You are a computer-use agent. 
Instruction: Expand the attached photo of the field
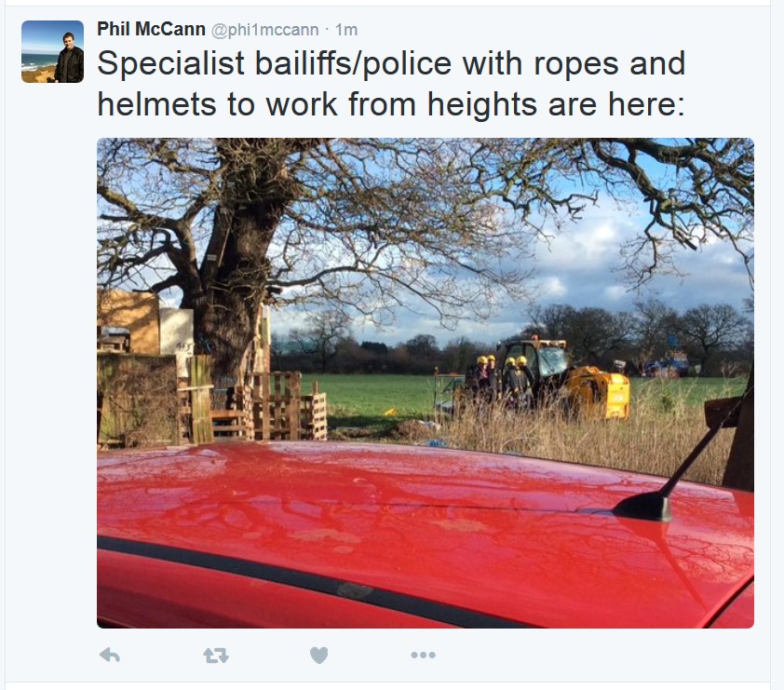(425, 383)
